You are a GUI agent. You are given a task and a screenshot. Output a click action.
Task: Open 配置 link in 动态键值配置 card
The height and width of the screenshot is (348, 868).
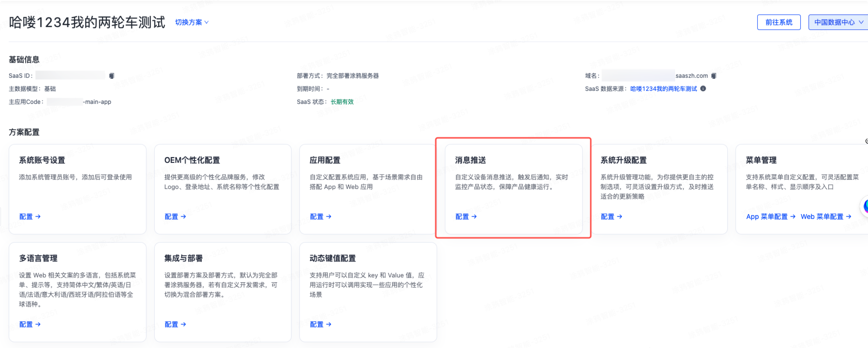[x=321, y=324]
